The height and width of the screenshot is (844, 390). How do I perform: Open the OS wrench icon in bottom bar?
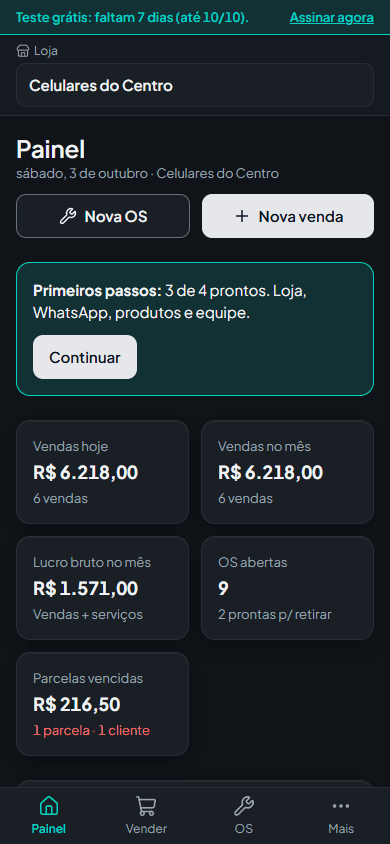[244, 806]
